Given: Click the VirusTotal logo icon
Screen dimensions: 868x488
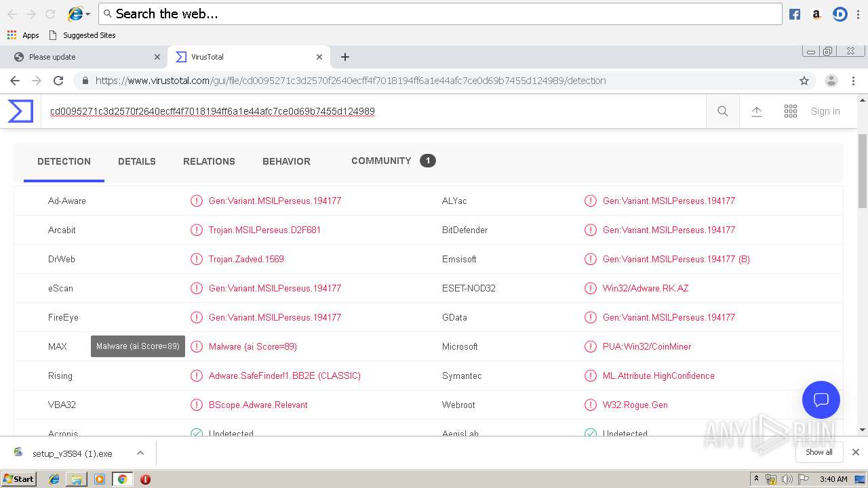Looking at the screenshot, I should tap(20, 111).
